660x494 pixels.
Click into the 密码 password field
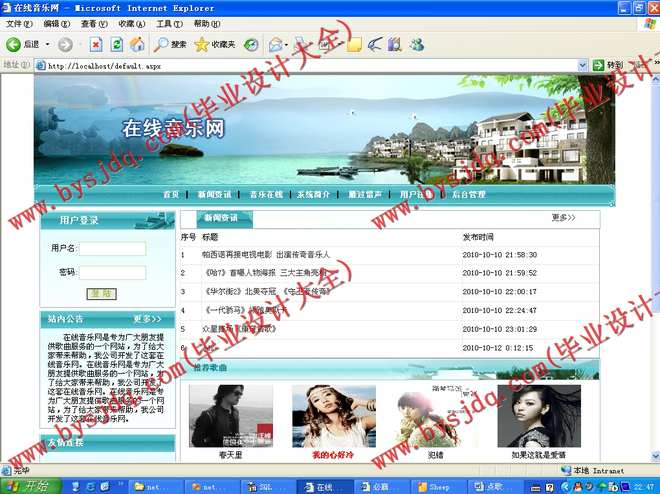point(113,272)
